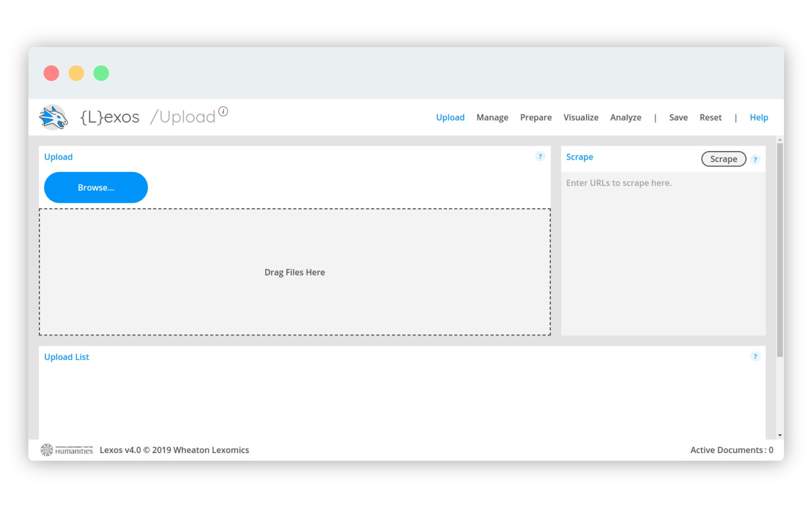Open the Visualize menu
Image resolution: width=812 pixels, height=508 pixels.
581,117
